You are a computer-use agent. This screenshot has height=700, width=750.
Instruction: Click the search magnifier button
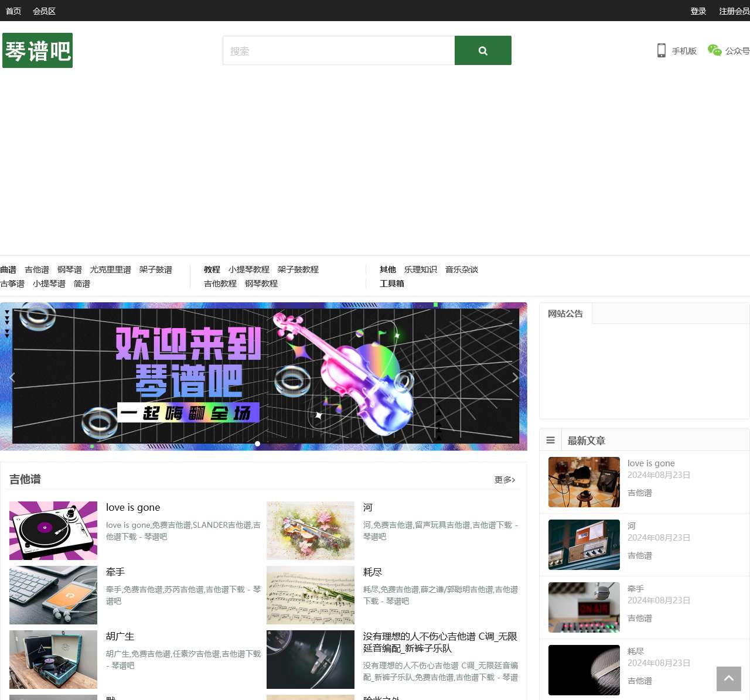point(482,50)
